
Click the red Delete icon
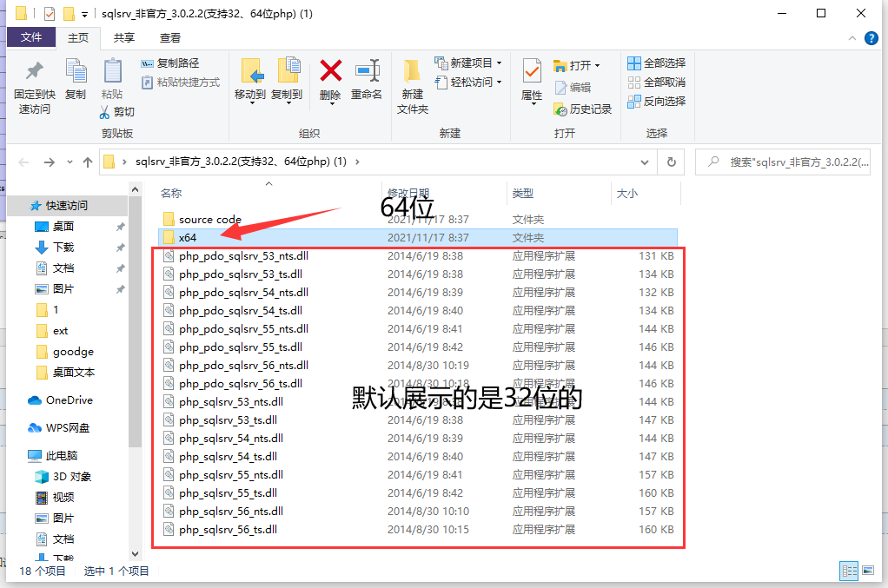click(x=331, y=71)
